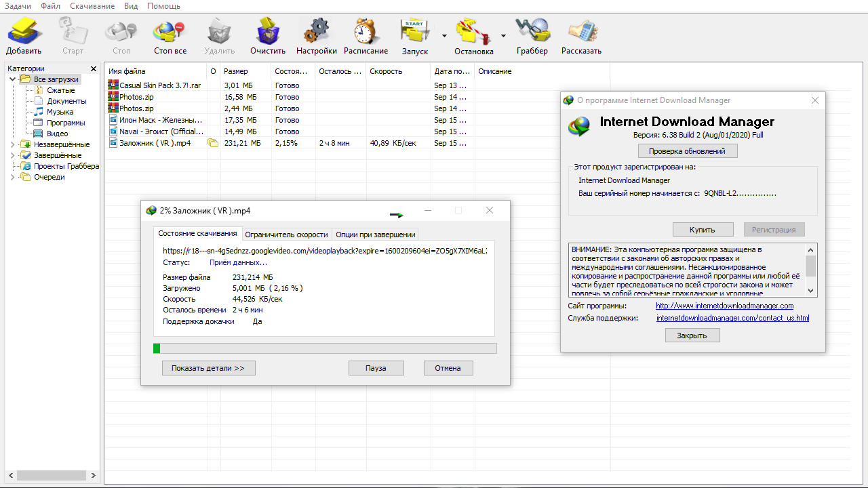Click the Старт toolbar icon
The width and height of the screenshot is (868, 488).
pos(73,31)
